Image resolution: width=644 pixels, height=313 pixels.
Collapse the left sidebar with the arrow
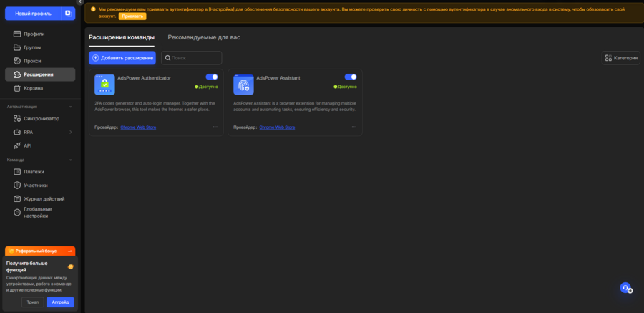81,3
